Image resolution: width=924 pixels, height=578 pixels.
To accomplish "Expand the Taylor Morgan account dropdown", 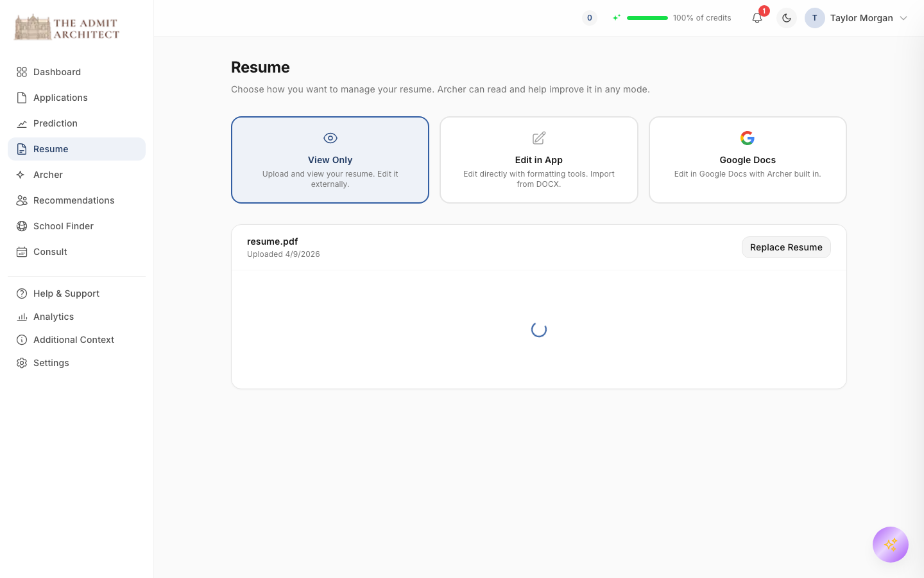I will click(x=903, y=18).
